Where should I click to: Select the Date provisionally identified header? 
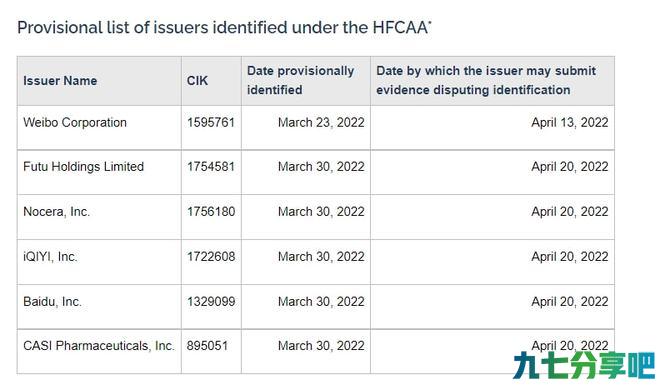[301, 80]
